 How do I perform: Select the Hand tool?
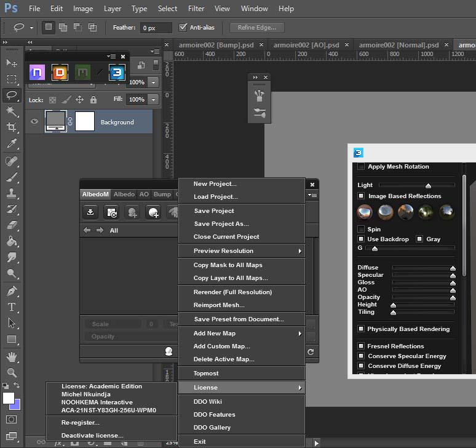pyautogui.click(x=12, y=357)
